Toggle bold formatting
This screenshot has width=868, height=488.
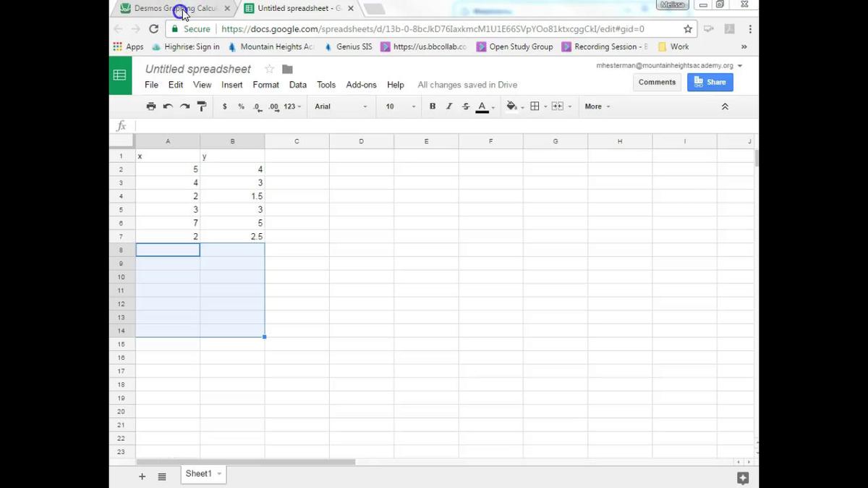(433, 106)
